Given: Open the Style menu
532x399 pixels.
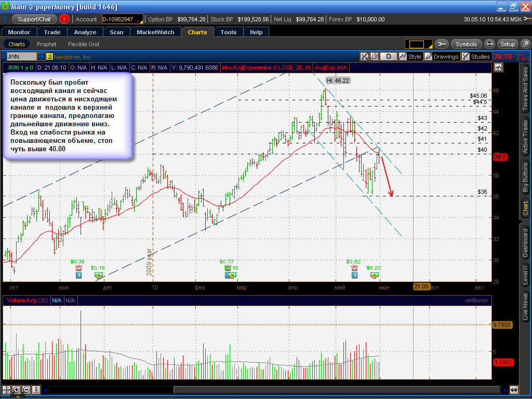Looking at the screenshot, I should (x=410, y=56).
